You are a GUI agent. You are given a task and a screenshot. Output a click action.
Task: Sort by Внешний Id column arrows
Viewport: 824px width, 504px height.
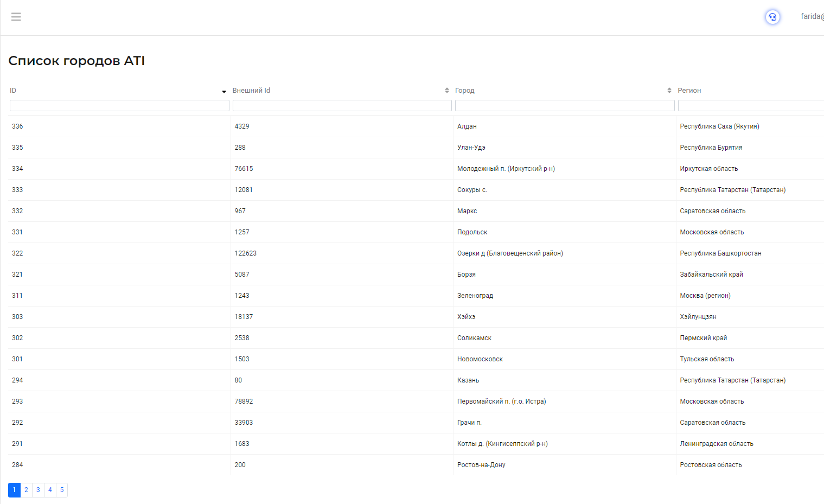point(446,91)
